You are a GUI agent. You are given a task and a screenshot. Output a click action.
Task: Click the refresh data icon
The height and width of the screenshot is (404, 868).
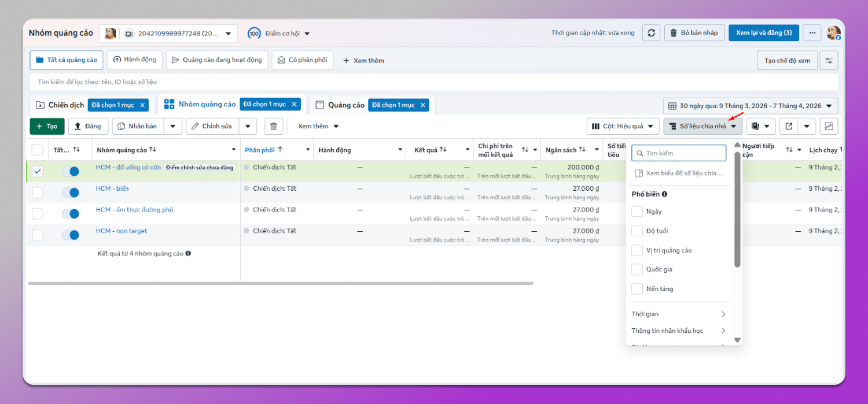click(x=651, y=33)
